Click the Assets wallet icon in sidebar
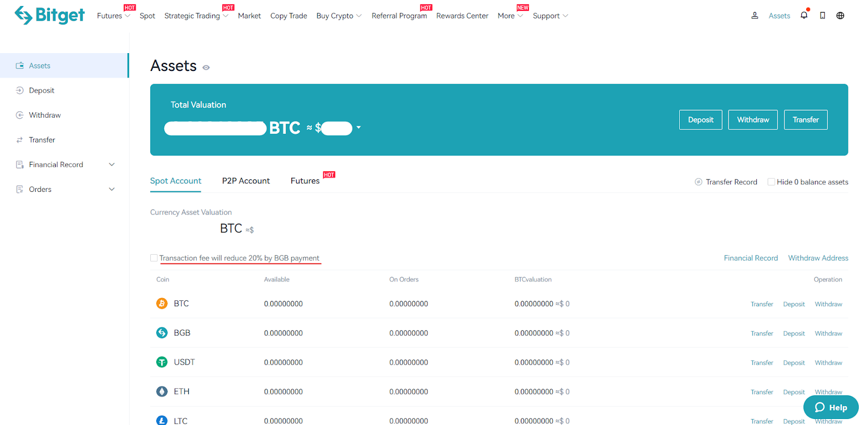The image size is (868, 425). [20, 66]
